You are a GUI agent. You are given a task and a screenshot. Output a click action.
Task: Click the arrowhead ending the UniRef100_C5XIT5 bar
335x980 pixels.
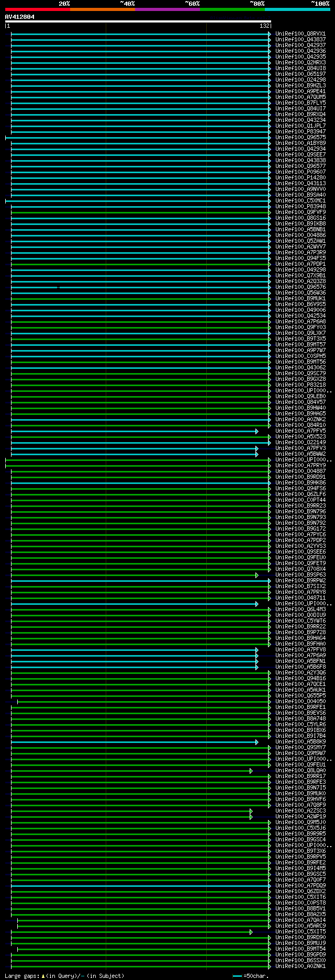coord(251,932)
